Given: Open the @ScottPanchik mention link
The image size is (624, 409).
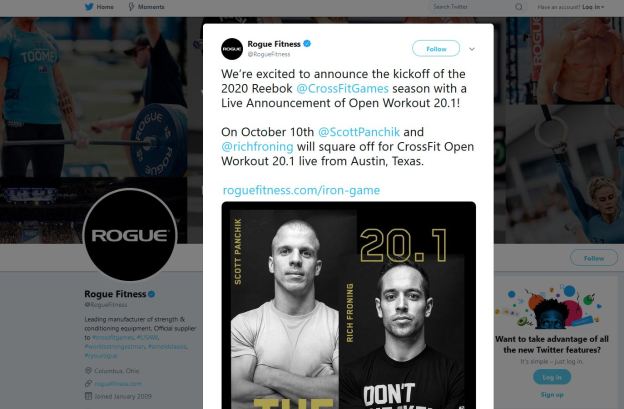Looking at the screenshot, I should (x=359, y=132).
